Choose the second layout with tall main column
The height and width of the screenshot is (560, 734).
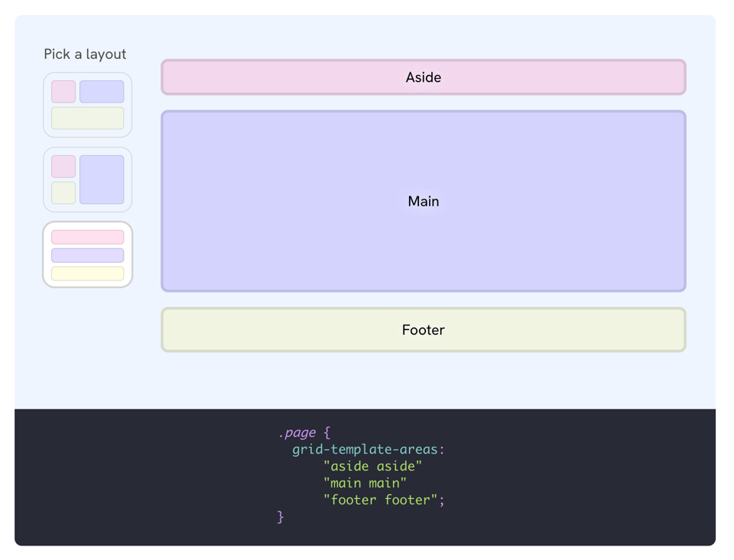[x=87, y=180]
